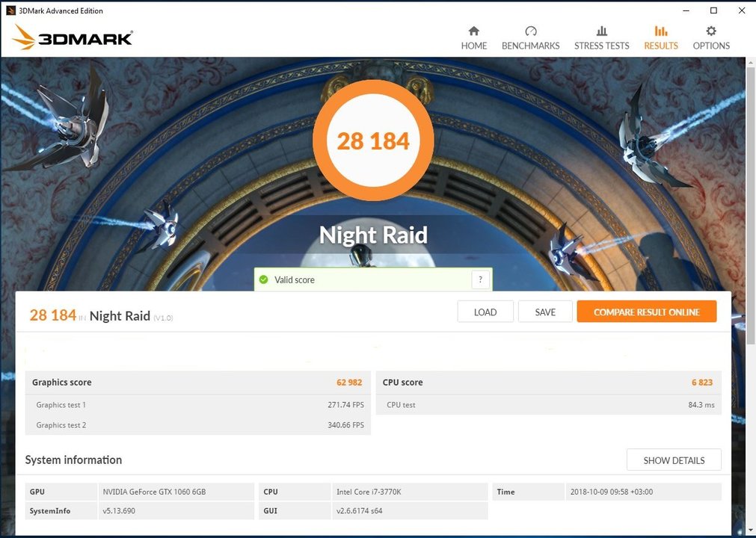The height and width of the screenshot is (538, 756).
Task: Select the RESULTS tab label
Action: click(661, 46)
